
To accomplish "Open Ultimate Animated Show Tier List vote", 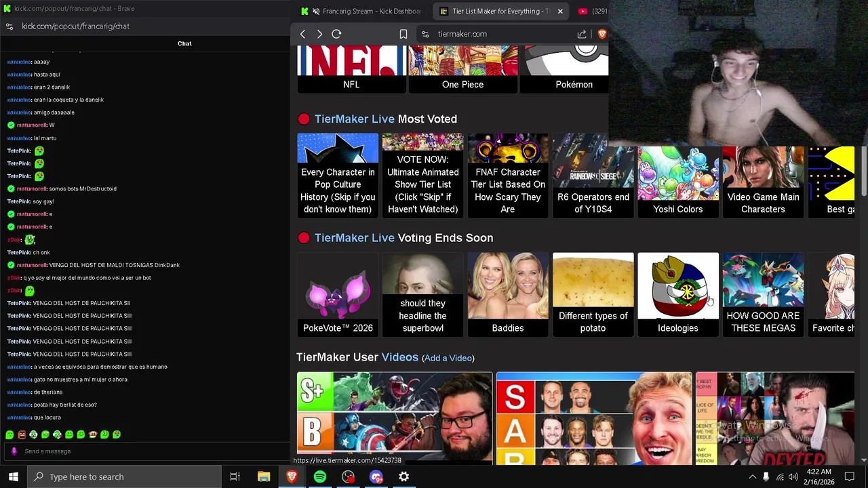I will tap(422, 176).
